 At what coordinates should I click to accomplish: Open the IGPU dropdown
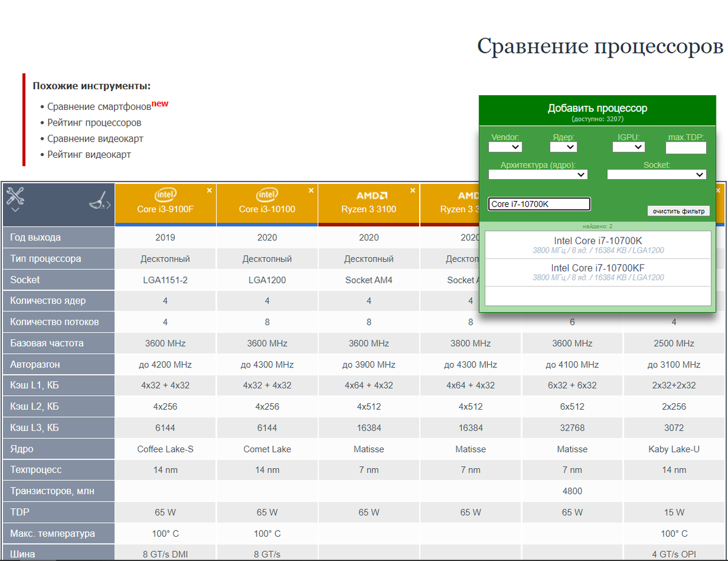pos(629,147)
